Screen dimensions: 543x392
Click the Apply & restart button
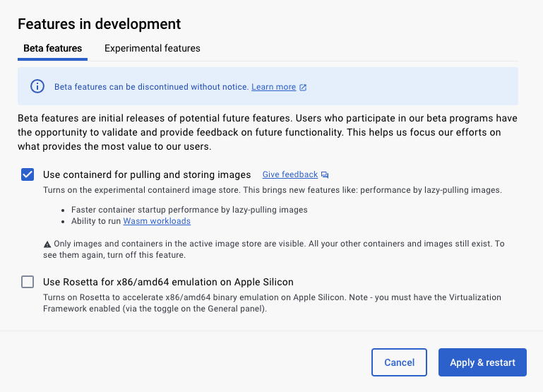(482, 362)
